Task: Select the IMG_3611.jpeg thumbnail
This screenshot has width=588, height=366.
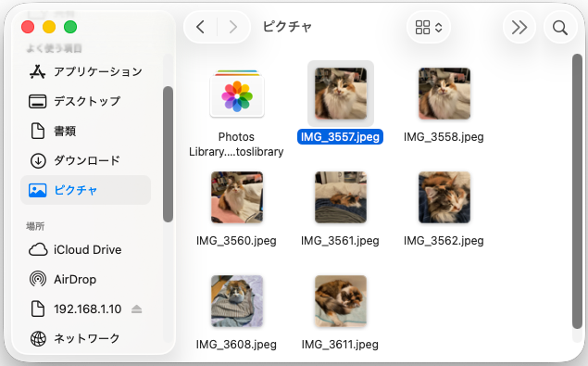Action: (341, 301)
